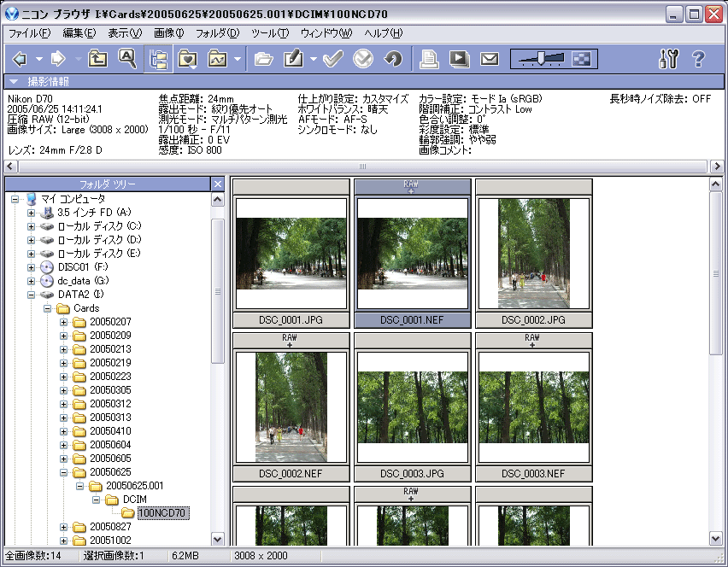
Task: Click info panel right scroll arrow
Action: coord(718,167)
